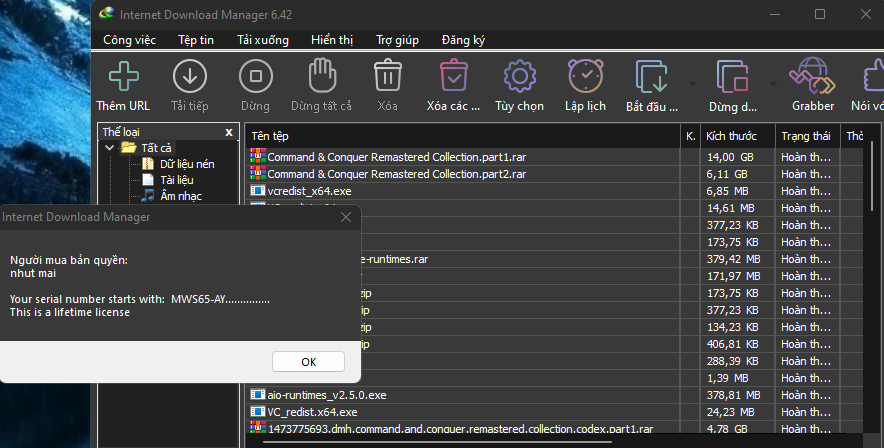Click the Xóa các completed-downloads icon
884x448 pixels.
(x=453, y=76)
